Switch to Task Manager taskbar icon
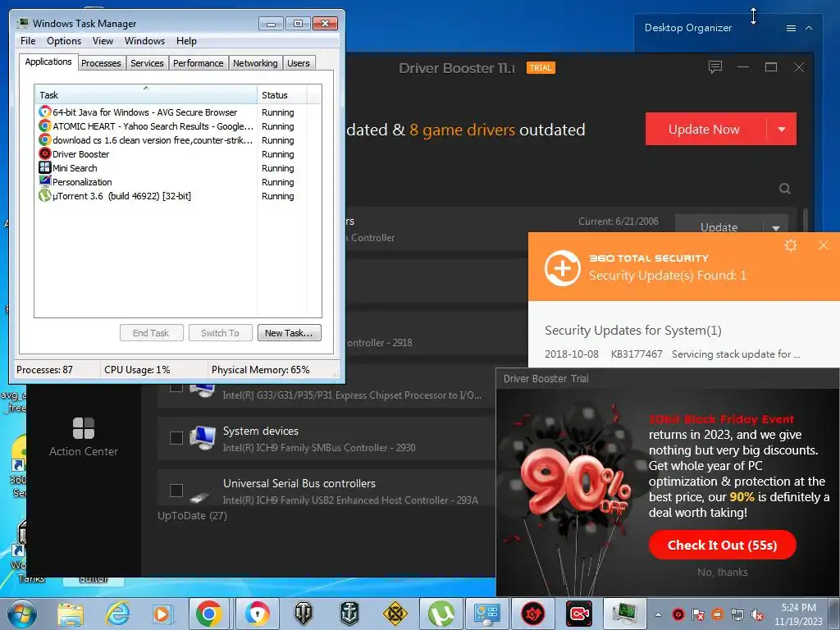This screenshot has width=840, height=630. pos(624,614)
